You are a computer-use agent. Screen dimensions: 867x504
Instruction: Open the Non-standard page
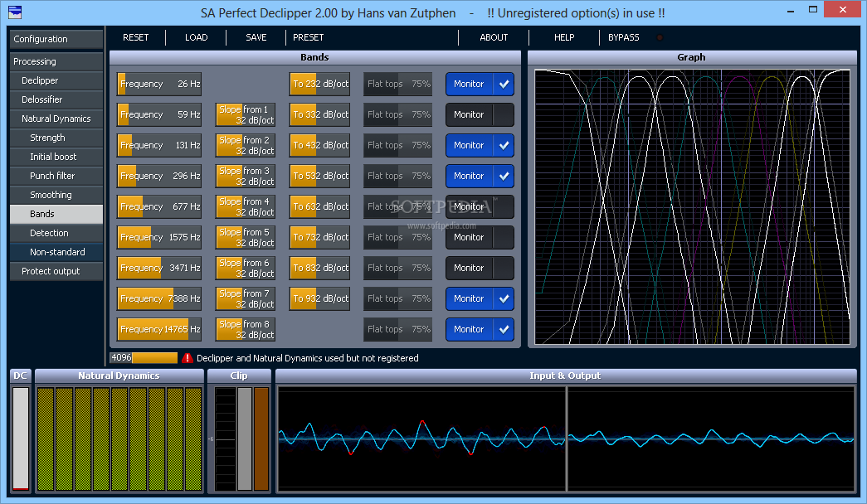[x=56, y=252]
